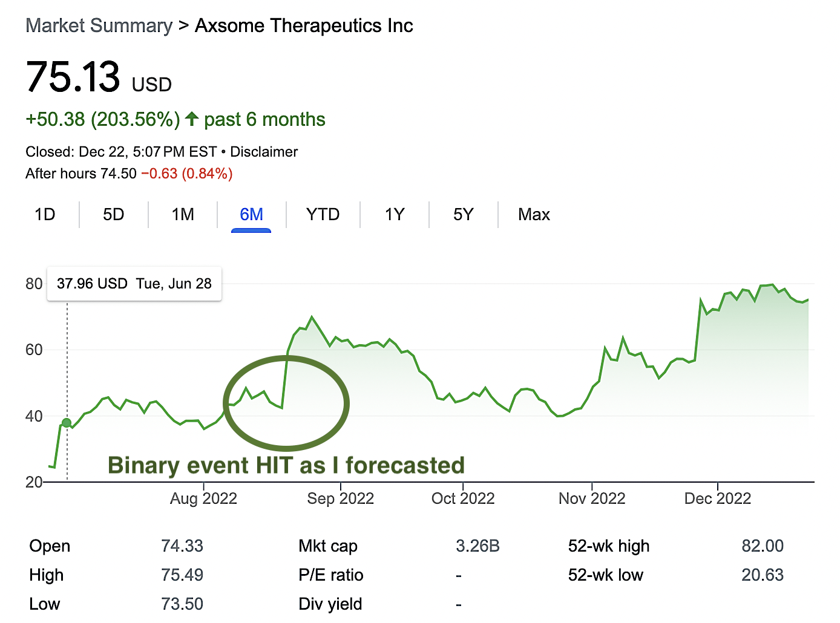Viewport: 840px width, 623px height.
Task: Click the Dec 2022 axis label
Action: pos(717,498)
